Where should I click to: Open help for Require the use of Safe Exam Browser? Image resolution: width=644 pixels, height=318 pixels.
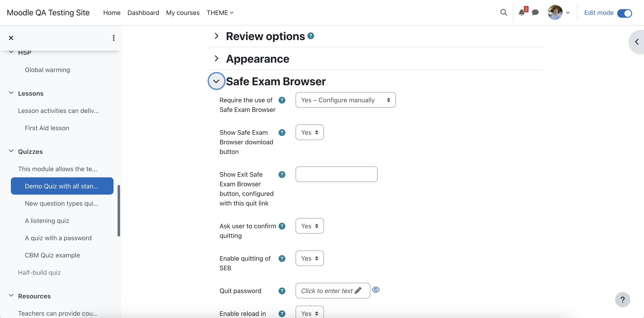pyautogui.click(x=282, y=100)
